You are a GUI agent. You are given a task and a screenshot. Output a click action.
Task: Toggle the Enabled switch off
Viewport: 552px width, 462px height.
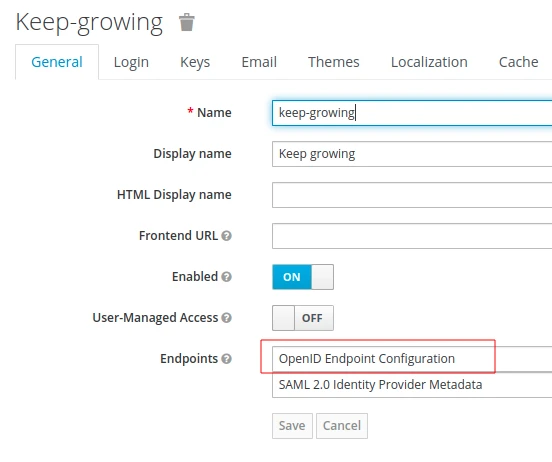pos(303,277)
